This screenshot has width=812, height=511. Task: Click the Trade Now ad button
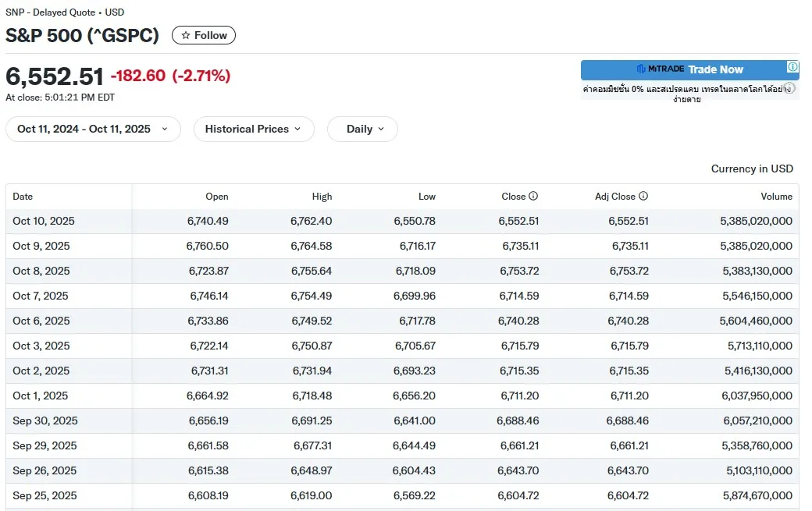pos(715,69)
